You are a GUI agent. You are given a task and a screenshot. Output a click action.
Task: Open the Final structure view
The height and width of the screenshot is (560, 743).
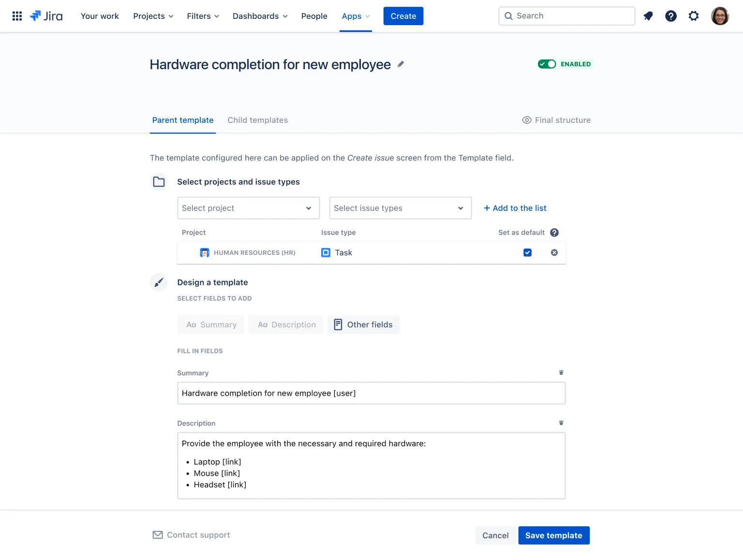[556, 120]
